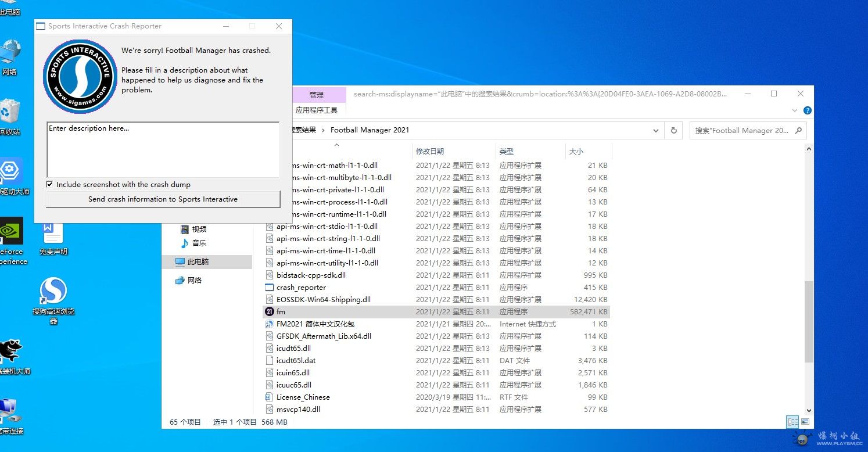The width and height of the screenshot is (868, 452).
Task: Click 582,471 KB size of fm
Action: pyautogui.click(x=589, y=312)
